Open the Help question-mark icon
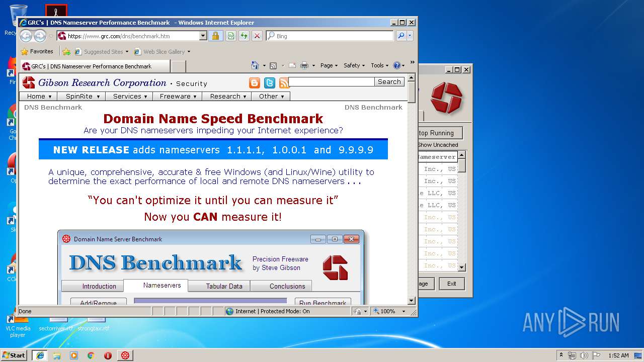644x362 pixels. 396,65
